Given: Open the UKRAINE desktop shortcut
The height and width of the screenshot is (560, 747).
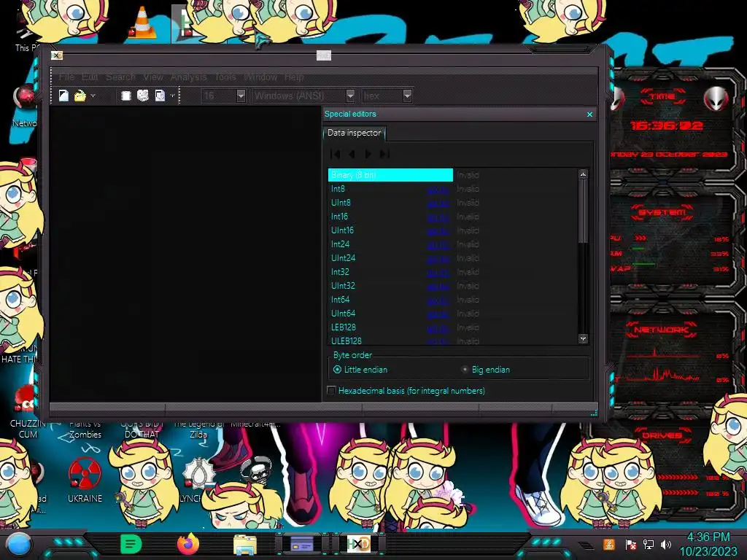Looking at the screenshot, I should (85, 480).
